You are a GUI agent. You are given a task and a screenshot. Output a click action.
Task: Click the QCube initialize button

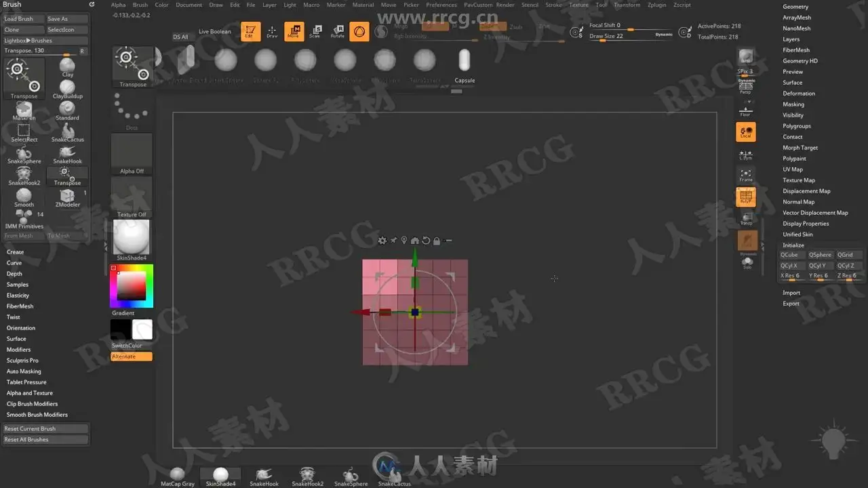click(x=792, y=255)
